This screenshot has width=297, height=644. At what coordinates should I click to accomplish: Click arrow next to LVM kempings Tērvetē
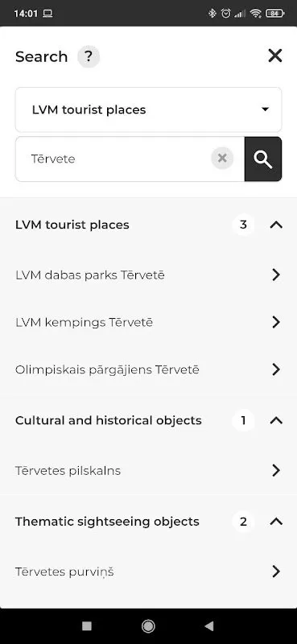276,323
